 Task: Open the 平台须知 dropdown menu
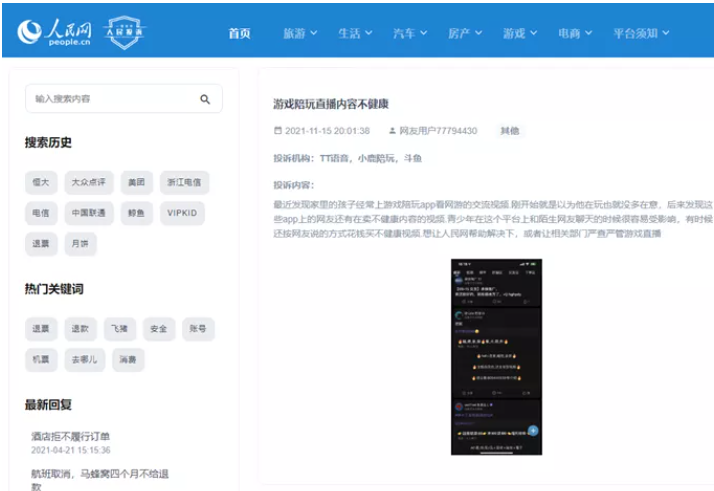(x=642, y=33)
